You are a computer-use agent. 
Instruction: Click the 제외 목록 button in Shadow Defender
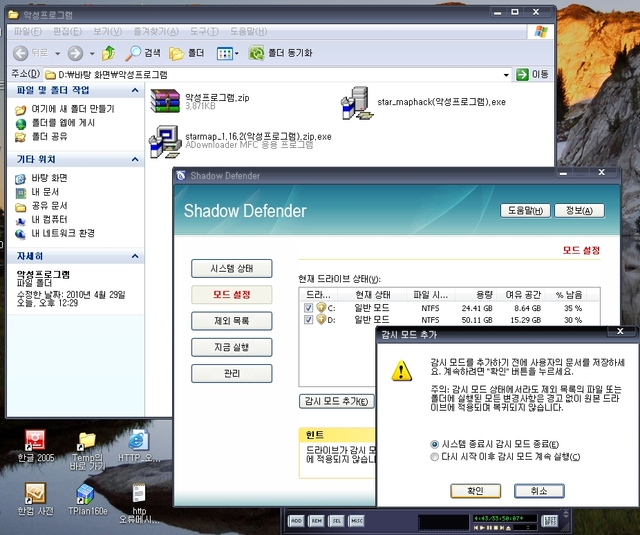click(231, 321)
